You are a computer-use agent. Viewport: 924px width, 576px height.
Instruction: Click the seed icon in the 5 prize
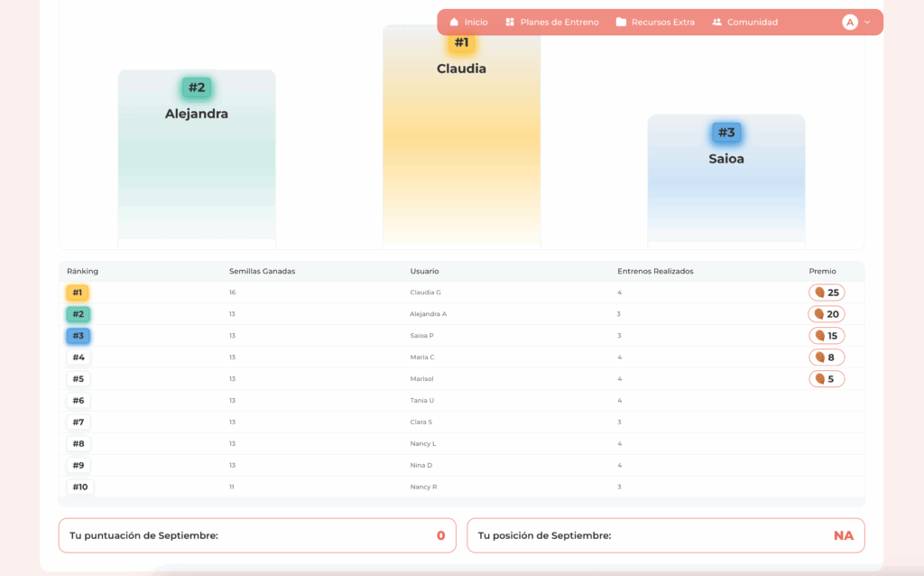click(x=819, y=379)
